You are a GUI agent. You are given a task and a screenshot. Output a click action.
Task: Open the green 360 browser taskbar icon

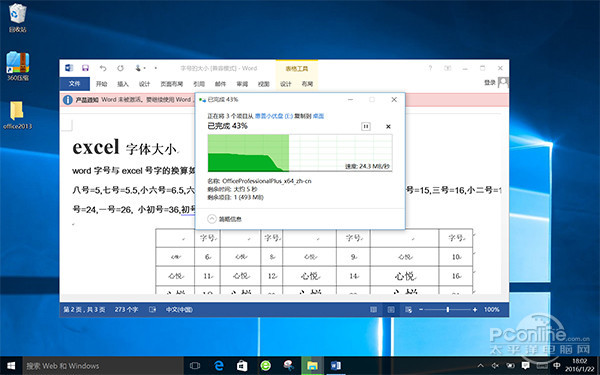coord(266,365)
